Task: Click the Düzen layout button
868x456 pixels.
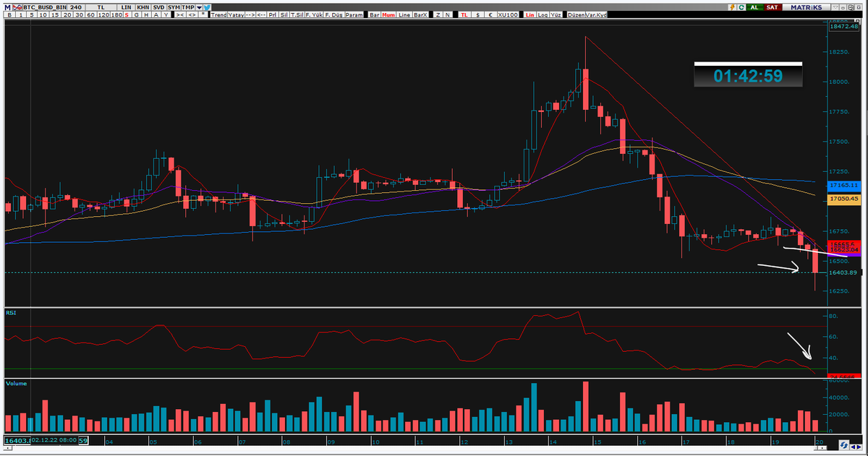Action: pyautogui.click(x=576, y=15)
